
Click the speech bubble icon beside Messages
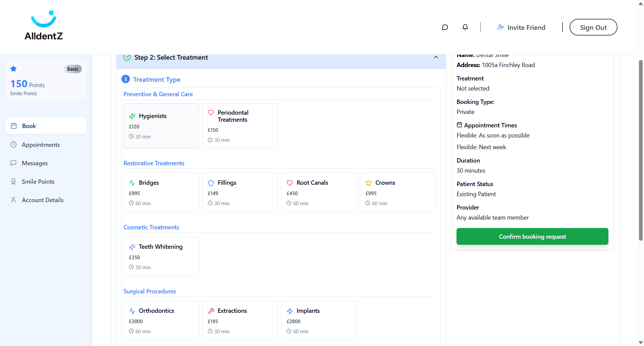coord(13,163)
